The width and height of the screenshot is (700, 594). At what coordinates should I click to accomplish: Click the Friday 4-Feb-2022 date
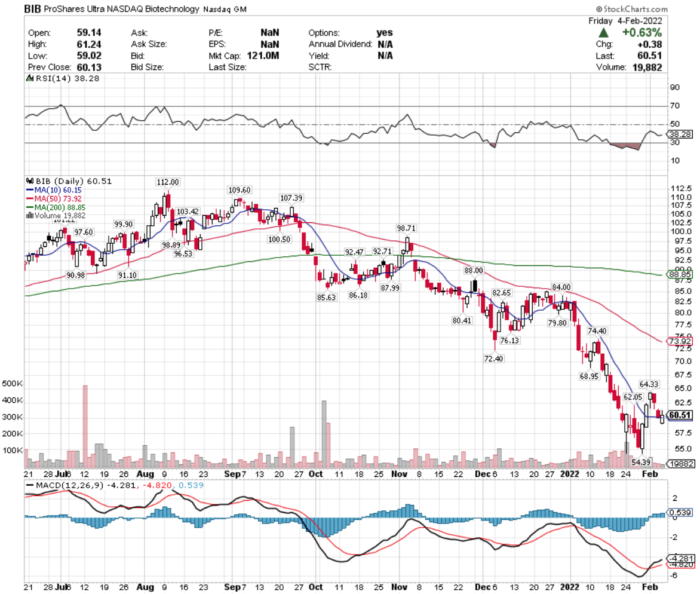pyautogui.click(x=625, y=21)
